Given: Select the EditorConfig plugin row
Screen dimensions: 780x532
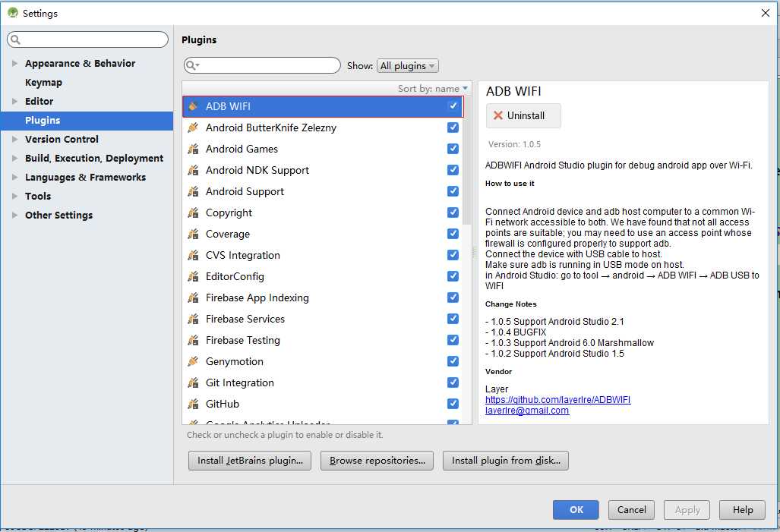Looking at the screenshot, I should pos(324,276).
